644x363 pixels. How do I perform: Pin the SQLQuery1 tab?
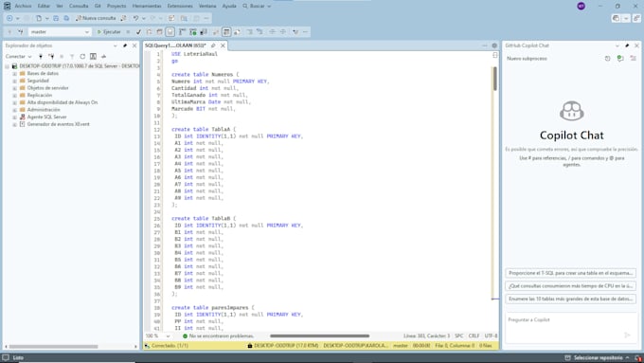click(x=213, y=45)
